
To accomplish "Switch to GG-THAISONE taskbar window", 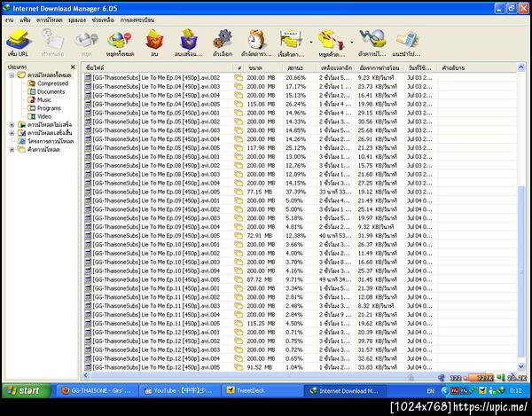I will click(97, 390).
